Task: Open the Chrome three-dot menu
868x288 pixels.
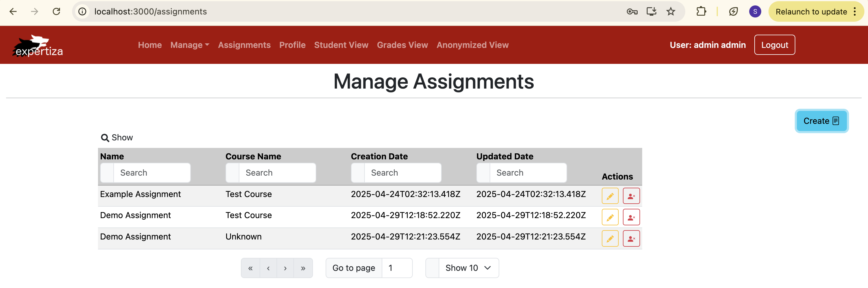Action: pyautogui.click(x=855, y=11)
